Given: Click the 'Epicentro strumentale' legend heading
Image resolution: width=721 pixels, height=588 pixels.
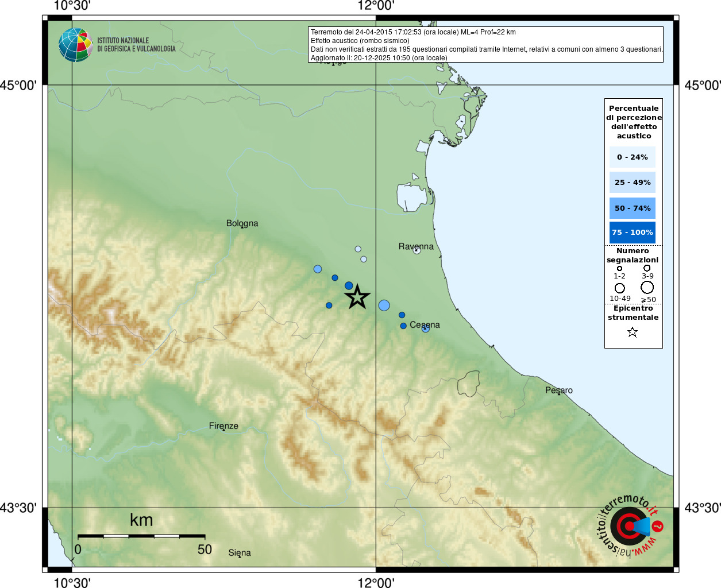Looking at the screenshot, I should [633, 312].
